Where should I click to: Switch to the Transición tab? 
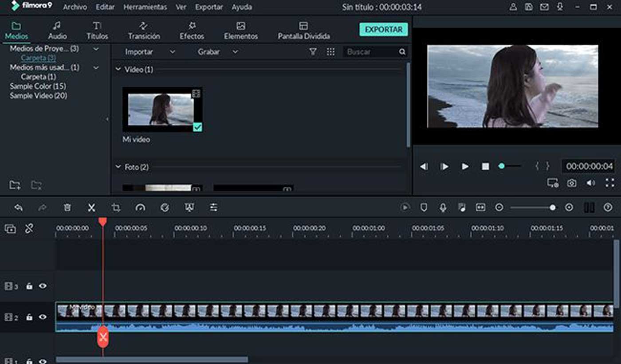pos(144,31)
